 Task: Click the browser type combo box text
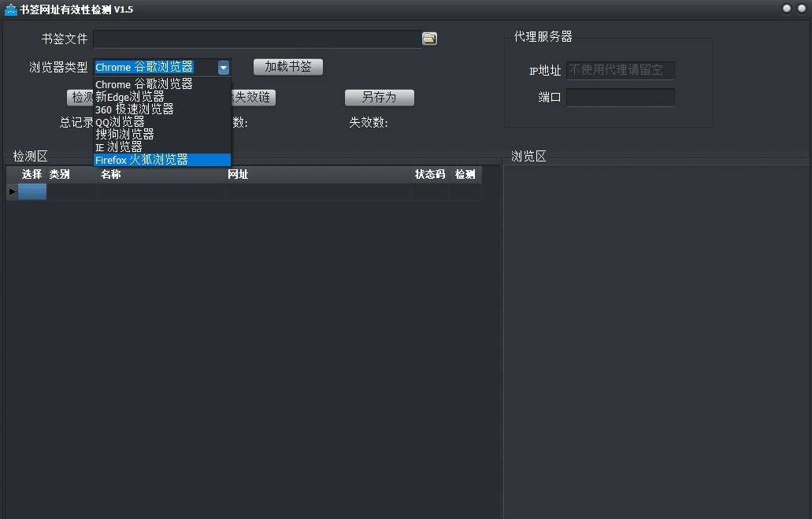point(144,67)
